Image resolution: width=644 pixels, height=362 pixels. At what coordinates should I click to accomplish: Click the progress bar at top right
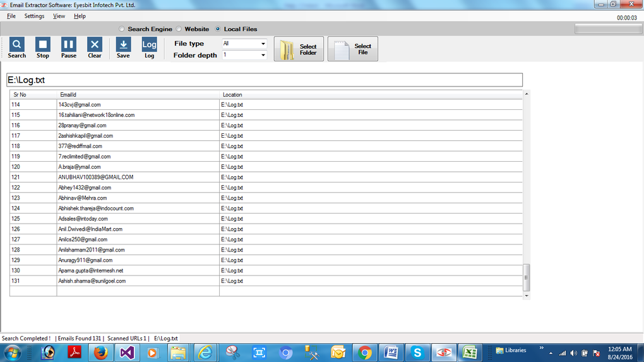click(x=608, y=29)
